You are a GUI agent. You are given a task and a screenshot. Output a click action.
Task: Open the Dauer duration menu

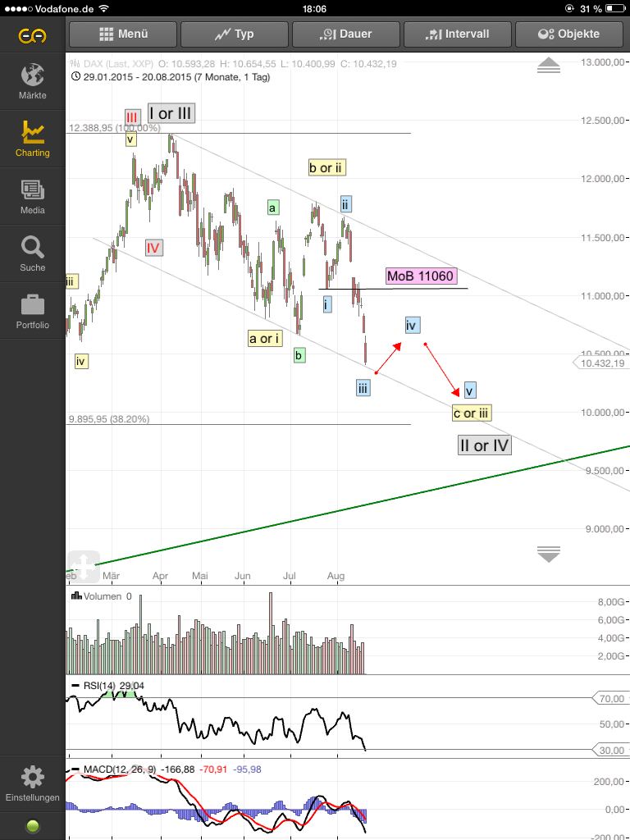(x=345, y=34)
